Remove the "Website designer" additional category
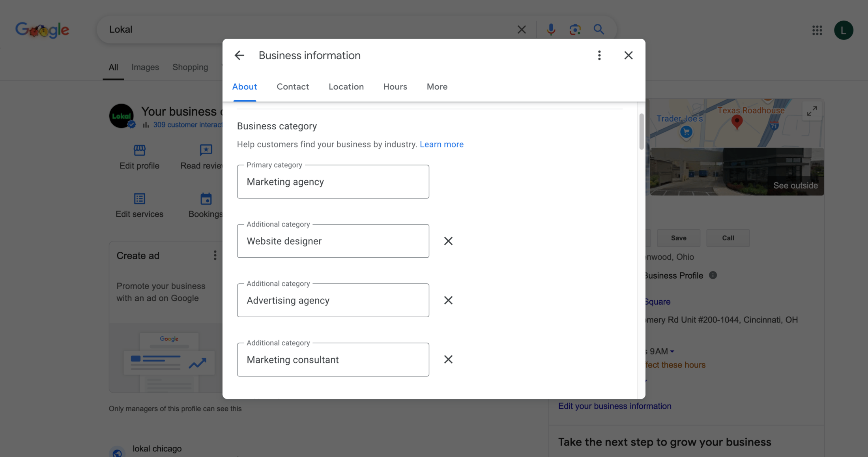 tap(448, 241)
